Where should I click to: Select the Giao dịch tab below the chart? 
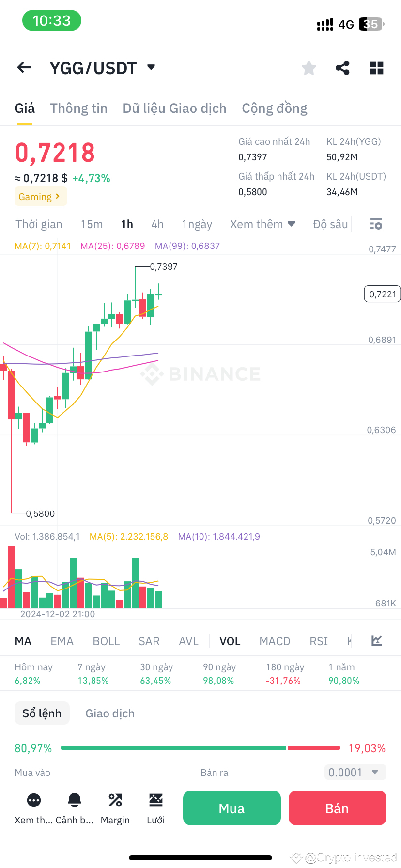coord(109,713)
